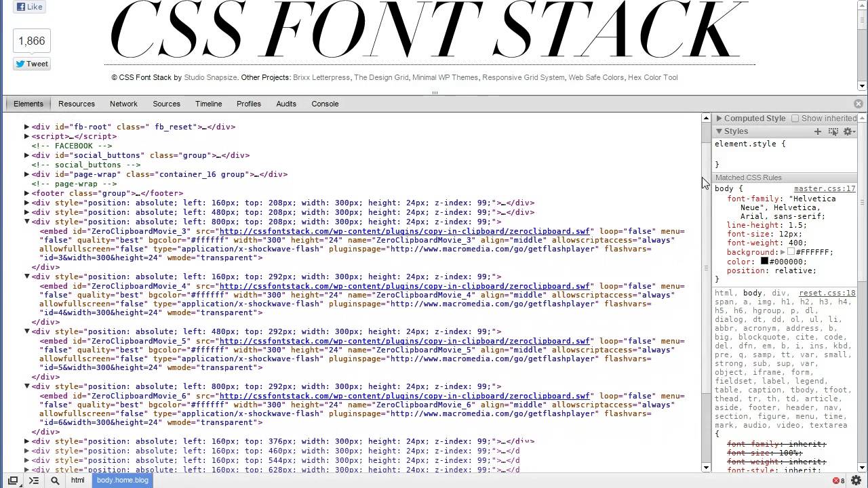868x488 pixels.
Task: Open the Resources tab
Action: tap(77, 104)
